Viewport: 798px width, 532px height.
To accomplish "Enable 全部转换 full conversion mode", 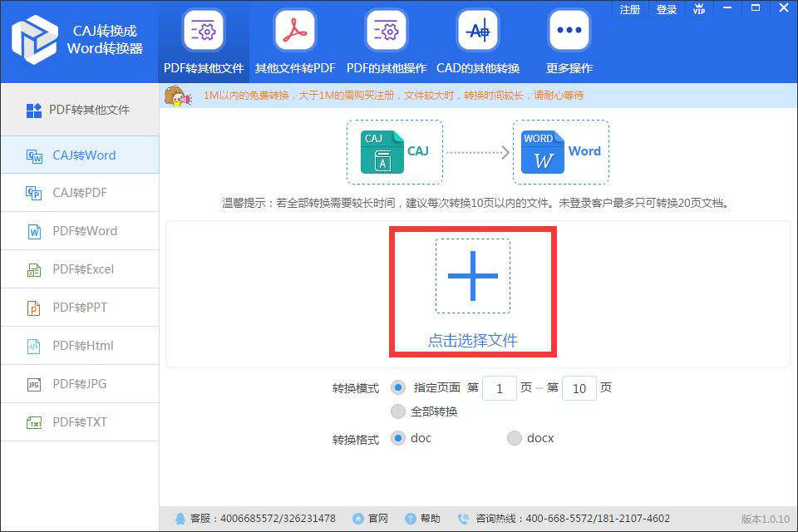I will 398,411.
